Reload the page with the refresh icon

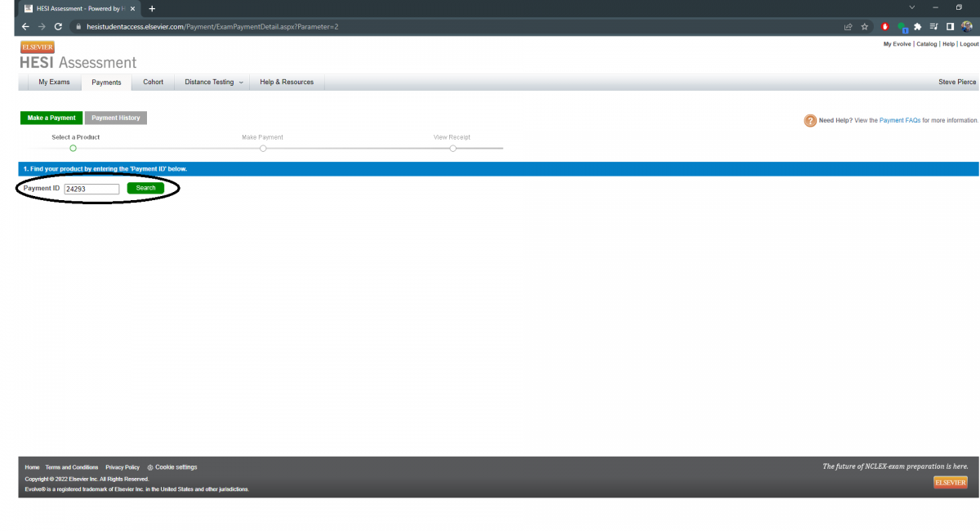58,26
